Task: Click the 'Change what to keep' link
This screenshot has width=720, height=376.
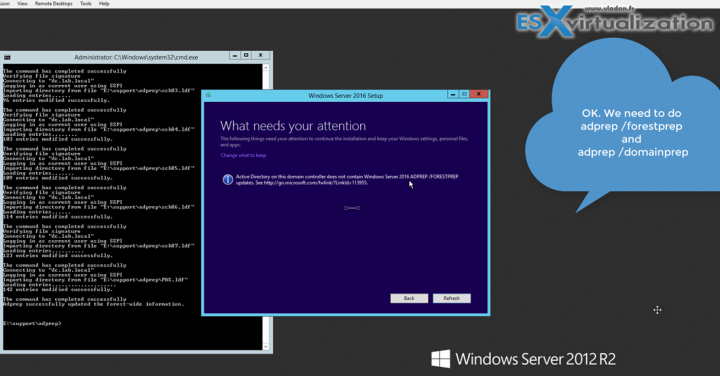Action: [243, 155]
